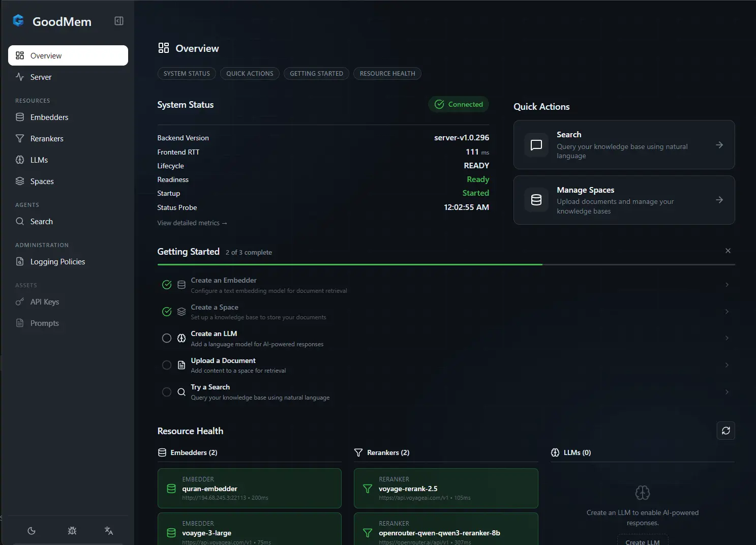The height and width of the screenshot is (545, 756).
Task: Expand the Create an Embedder row chevron
Action: 727,285
